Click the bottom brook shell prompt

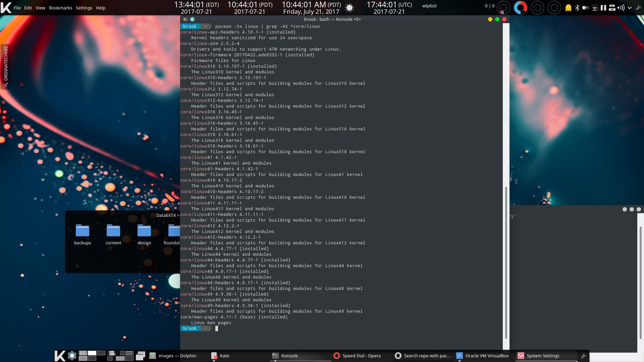(196, 328)
